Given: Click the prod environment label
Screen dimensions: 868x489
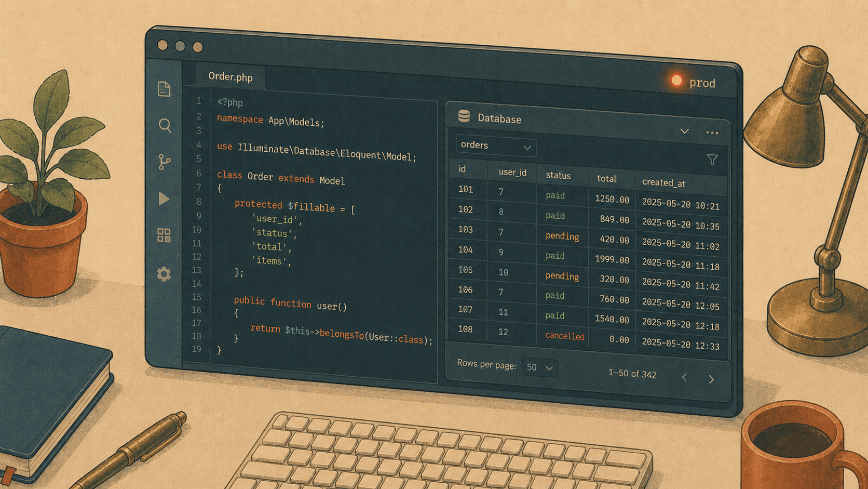Looking at the screenshot, I should 702,83.
